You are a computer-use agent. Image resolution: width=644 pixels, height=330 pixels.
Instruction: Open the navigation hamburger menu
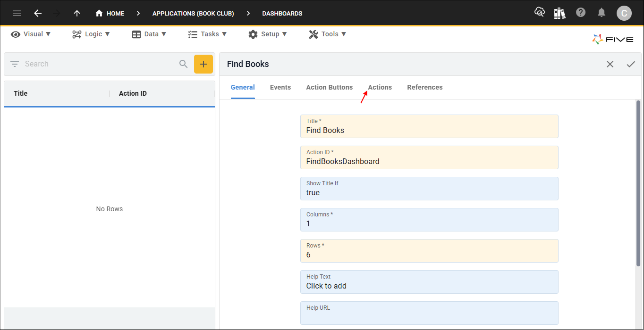(17, 13)
